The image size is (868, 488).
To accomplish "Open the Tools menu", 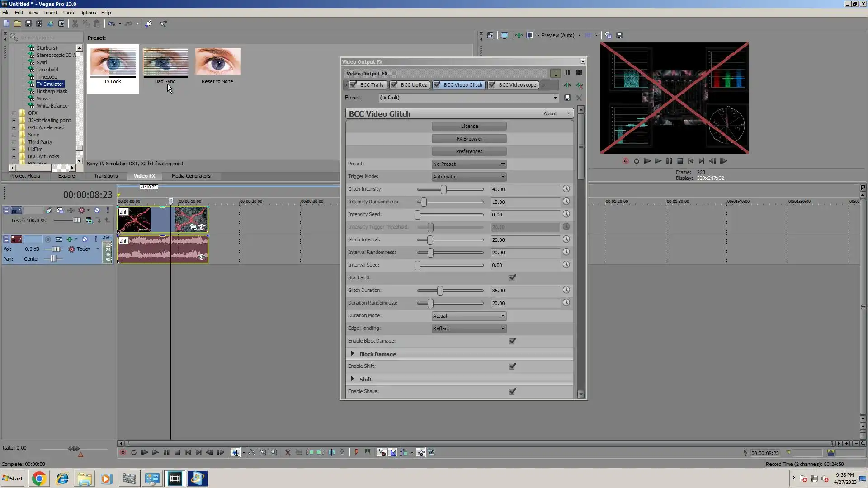I will click(x=68, y=13).
